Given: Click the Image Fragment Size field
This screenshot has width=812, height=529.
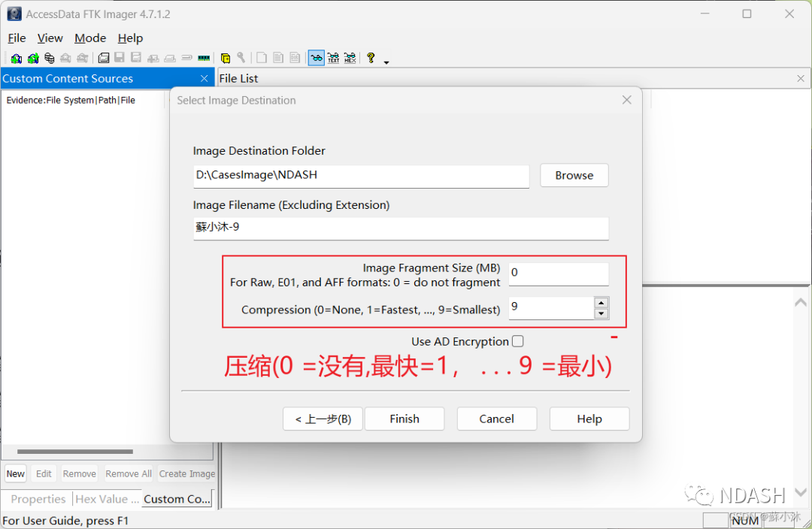Looking at the screenshot, I should (x=558, y=274).
